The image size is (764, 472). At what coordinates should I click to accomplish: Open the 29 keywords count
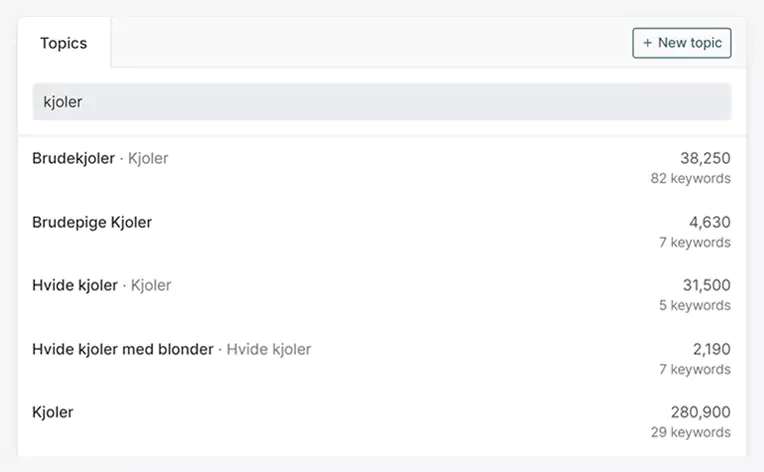[x=690, y=433]
